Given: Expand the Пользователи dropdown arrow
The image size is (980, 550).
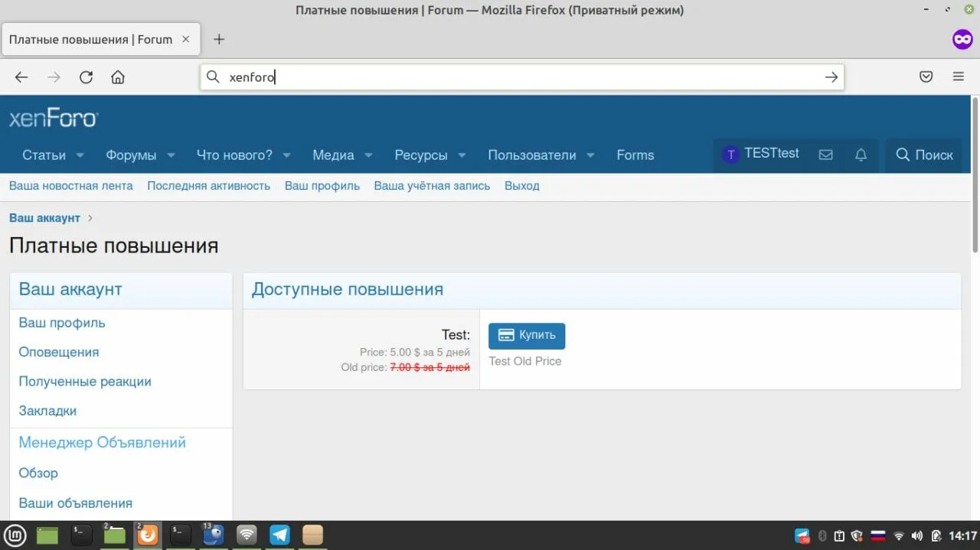Looking at the screenshot, I should pos(590,155).
